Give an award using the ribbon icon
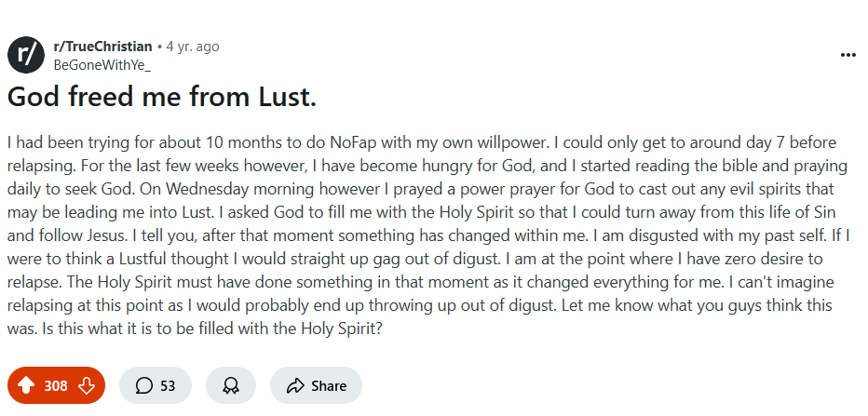 click(231, 385)
